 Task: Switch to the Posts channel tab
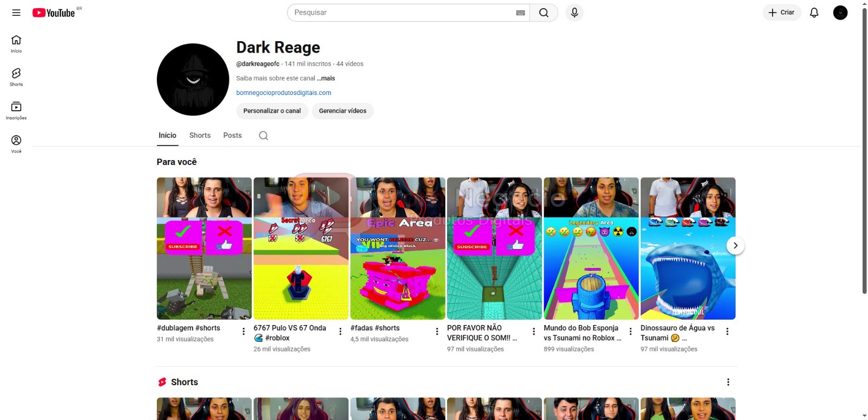coord(232,136)
